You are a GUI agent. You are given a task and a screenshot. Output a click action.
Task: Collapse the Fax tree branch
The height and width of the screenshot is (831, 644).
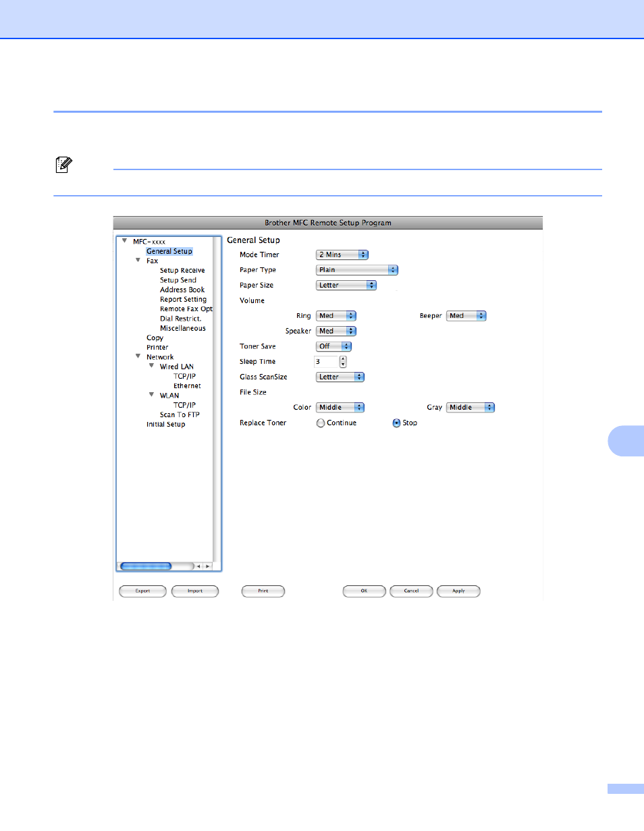point(138,260)
